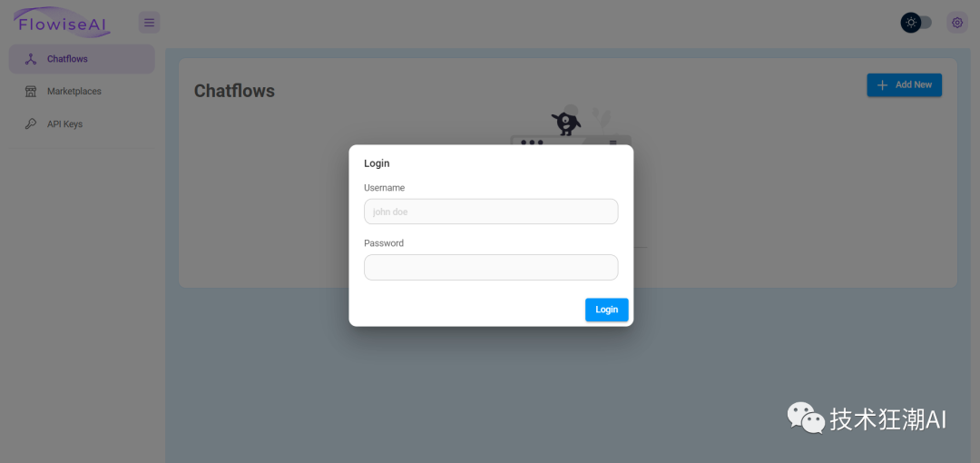
Task: Toggle the dark mode switch
Action: tap(916, 23)
